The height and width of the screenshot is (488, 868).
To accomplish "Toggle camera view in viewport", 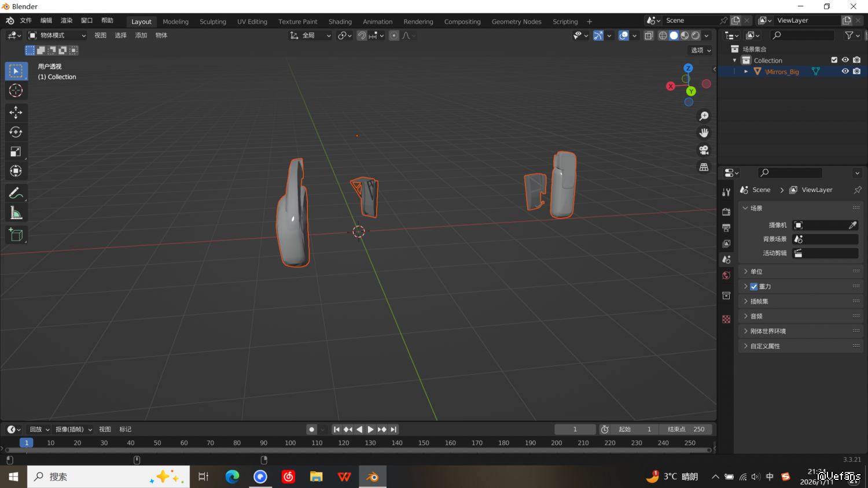I will pos(704,150).
